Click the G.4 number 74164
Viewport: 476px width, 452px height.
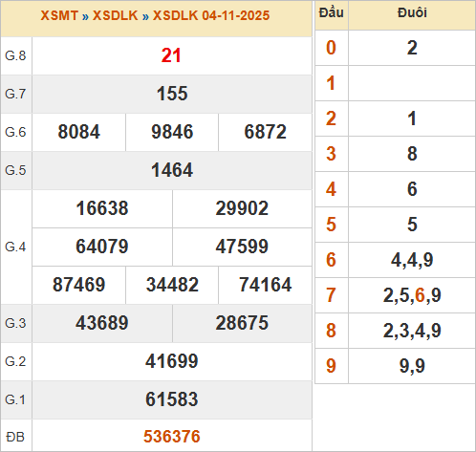pyautogui.click(x=265, y=285)
